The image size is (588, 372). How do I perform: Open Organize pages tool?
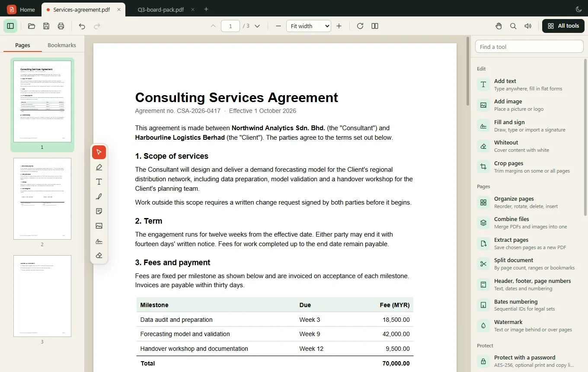click(528, 202)
